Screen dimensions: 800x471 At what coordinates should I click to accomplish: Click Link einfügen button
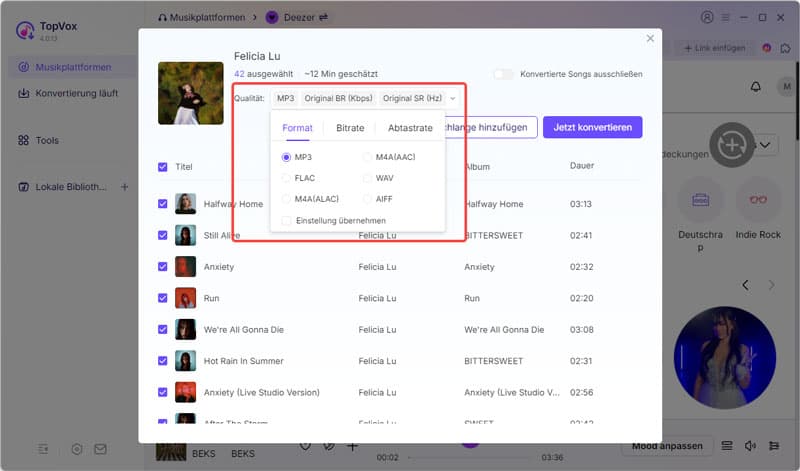(715, 48)
